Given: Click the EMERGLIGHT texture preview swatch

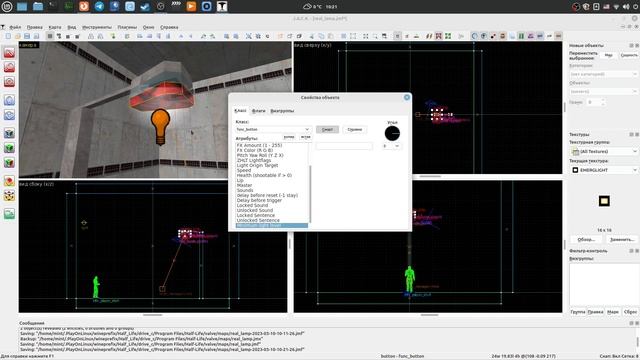Looking at the screenshot, I should click(604, 201).
